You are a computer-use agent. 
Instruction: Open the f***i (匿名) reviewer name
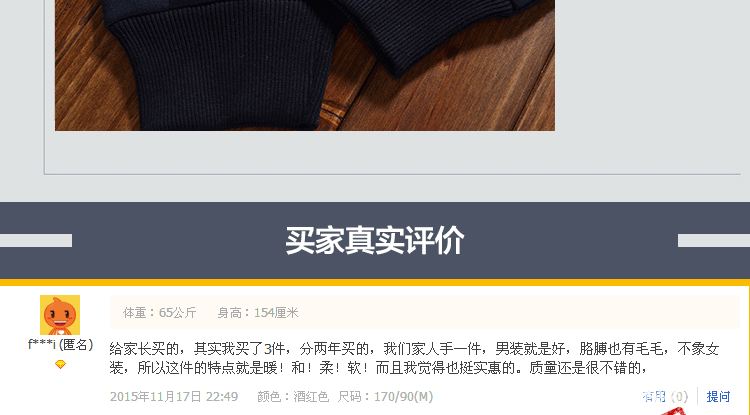[60, 344]
